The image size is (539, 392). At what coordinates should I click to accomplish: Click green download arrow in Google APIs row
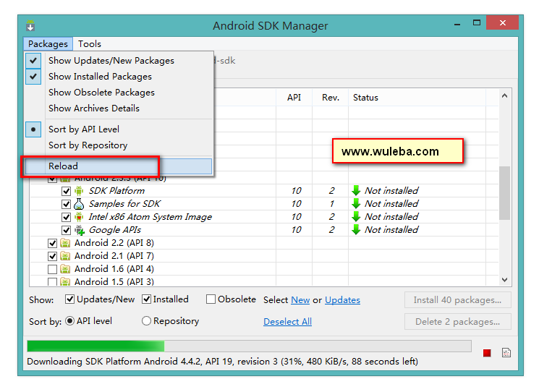pyautogui.click(x=356, y=230)
